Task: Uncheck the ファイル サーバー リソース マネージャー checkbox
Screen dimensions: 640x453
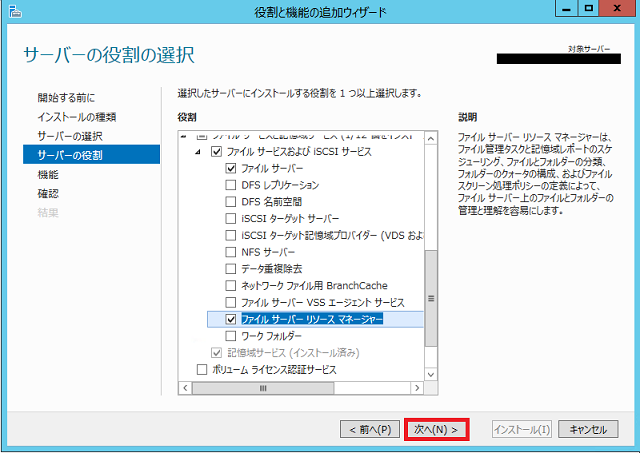Action: 232,319
